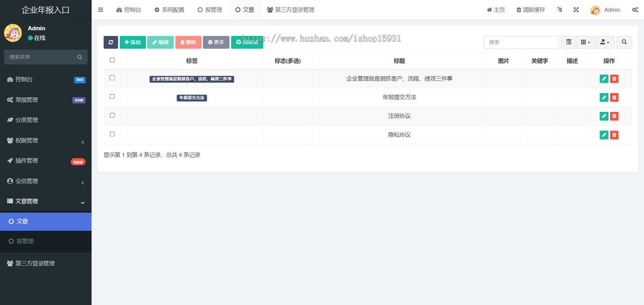Open 分类管理 in the sidebar

click(46, 120)
